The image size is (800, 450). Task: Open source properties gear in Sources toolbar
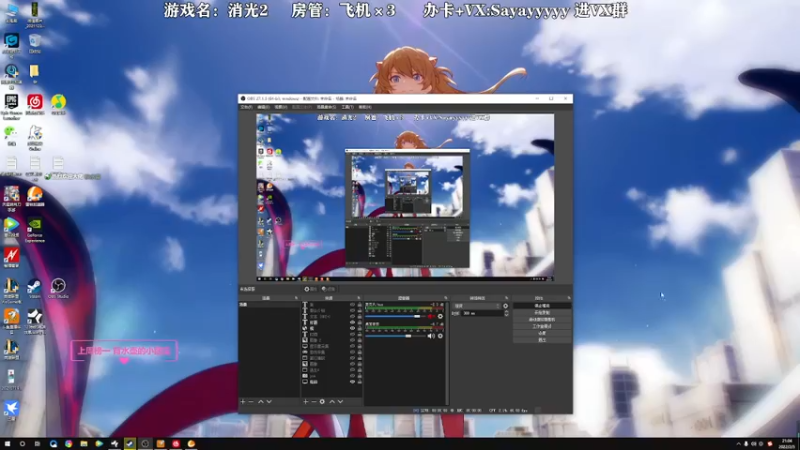point(322,402)
